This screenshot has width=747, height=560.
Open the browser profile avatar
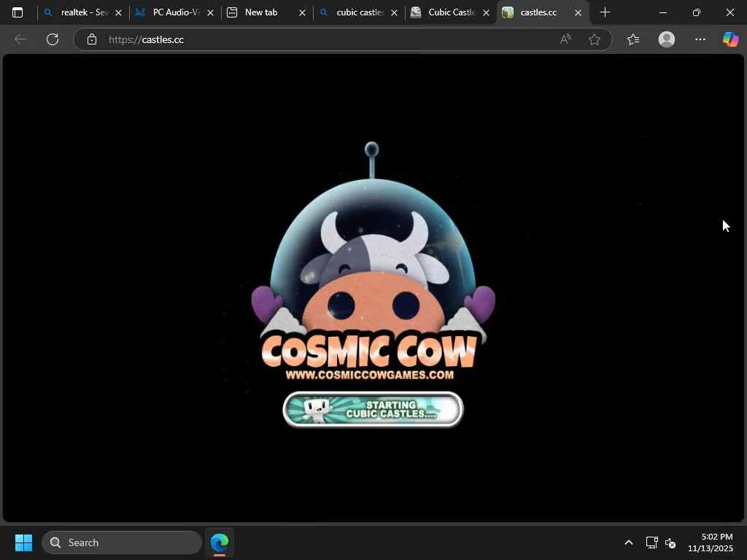pos(667,39)
